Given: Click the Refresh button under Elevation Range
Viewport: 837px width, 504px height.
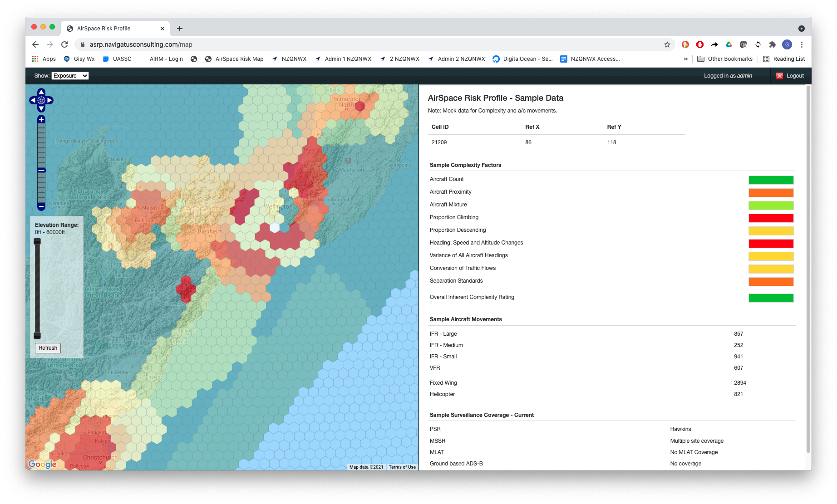Looking at the screenshot, I should pos(48,348).
